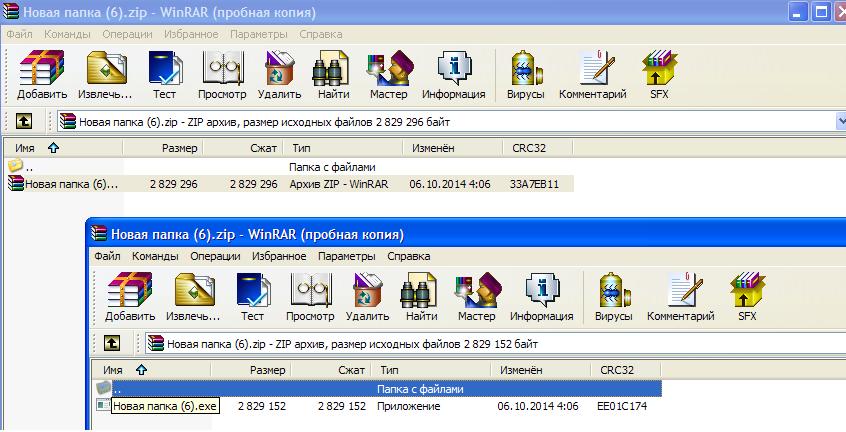The image size is (846, 432).
Task: Open Просмотр in back WinRAR window
Action: pyautogui.click(x=222, y=74)
